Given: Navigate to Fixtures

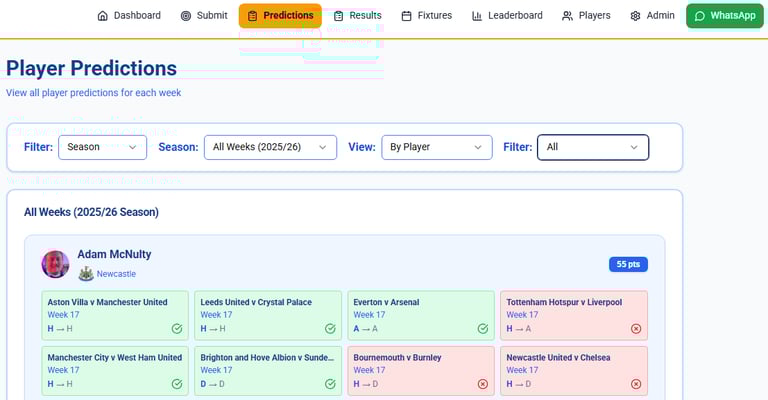Looking at the screenshot, I should coord(427,16).
